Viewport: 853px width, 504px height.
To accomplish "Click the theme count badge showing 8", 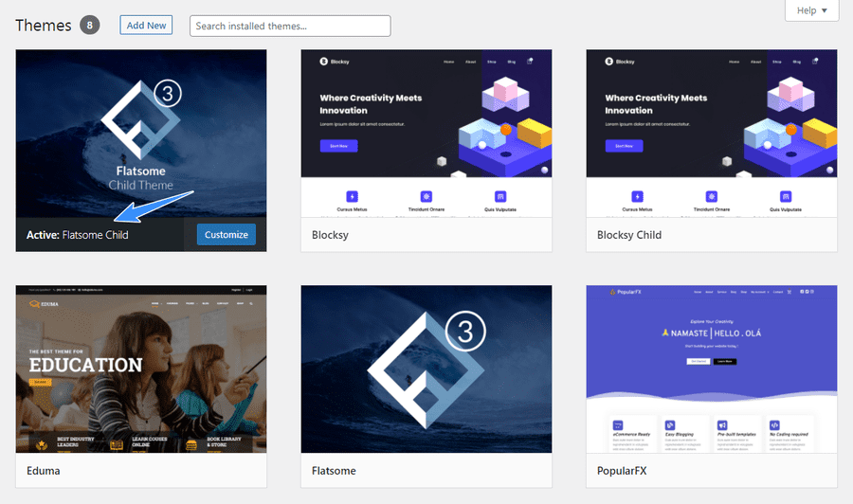I will click(90, 26).
